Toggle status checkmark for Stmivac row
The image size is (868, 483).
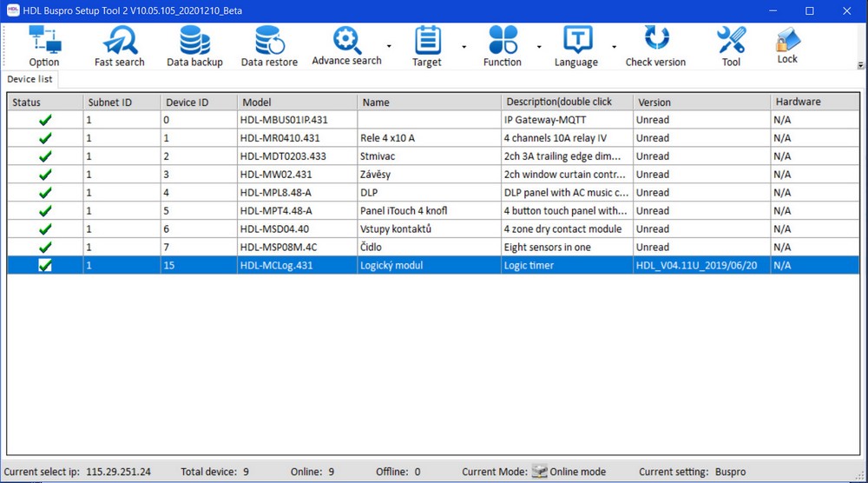[x=45, y=156]
